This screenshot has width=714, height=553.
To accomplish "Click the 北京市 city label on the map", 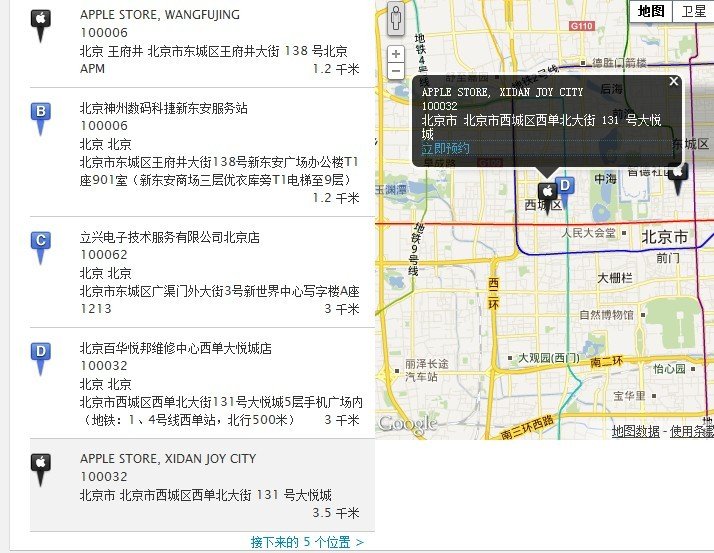I will pyautogui.click(x=664, y=237).
